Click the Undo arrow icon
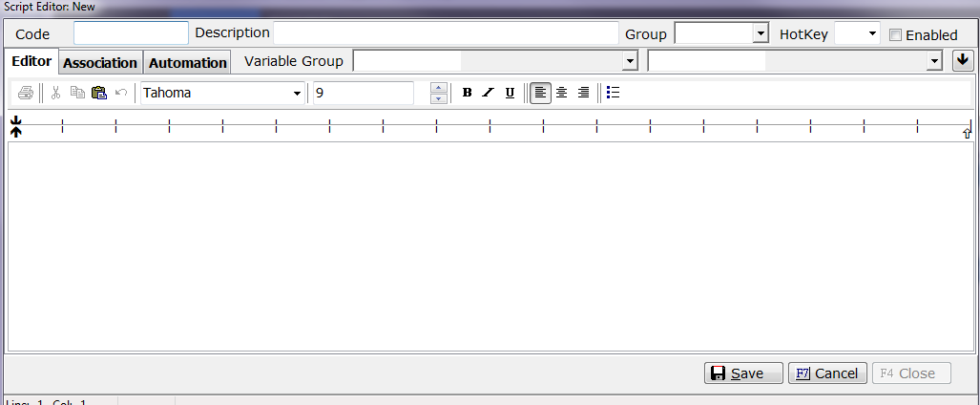Image resolution: width=980 pixels, height=405 pixels. [121, 93]
